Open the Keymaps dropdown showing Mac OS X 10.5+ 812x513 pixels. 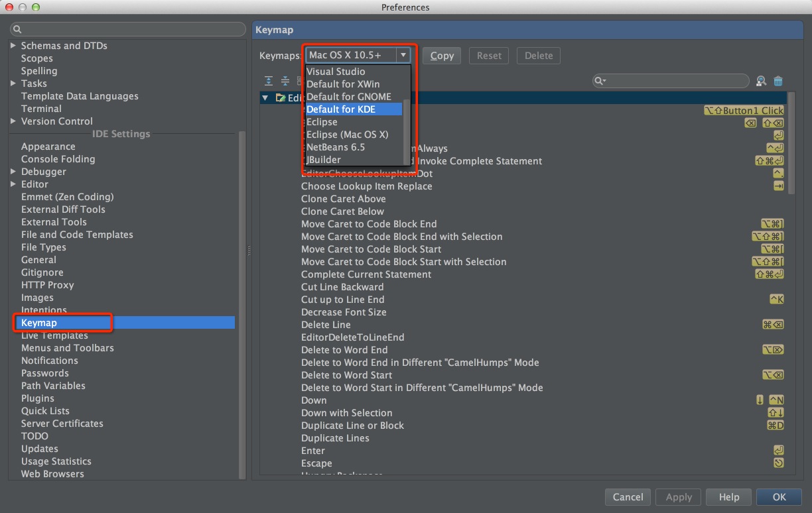[x=403, y=55]
